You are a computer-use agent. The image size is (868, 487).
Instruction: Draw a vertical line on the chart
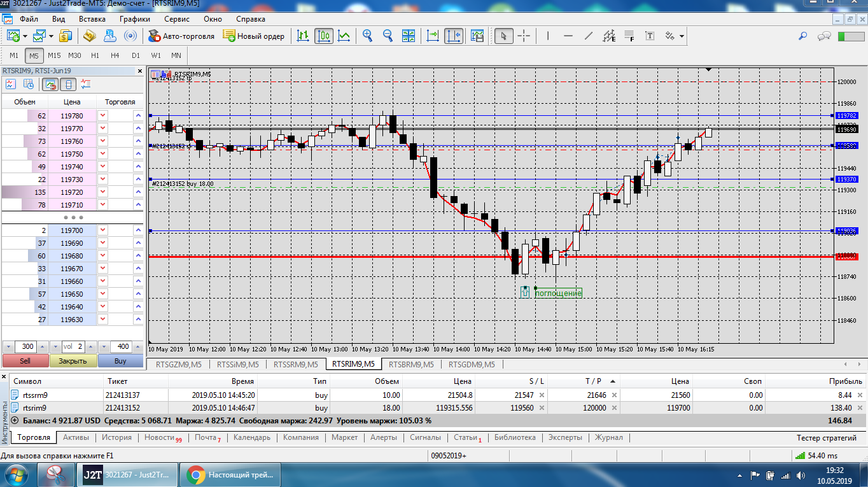[x=548, y=36]
